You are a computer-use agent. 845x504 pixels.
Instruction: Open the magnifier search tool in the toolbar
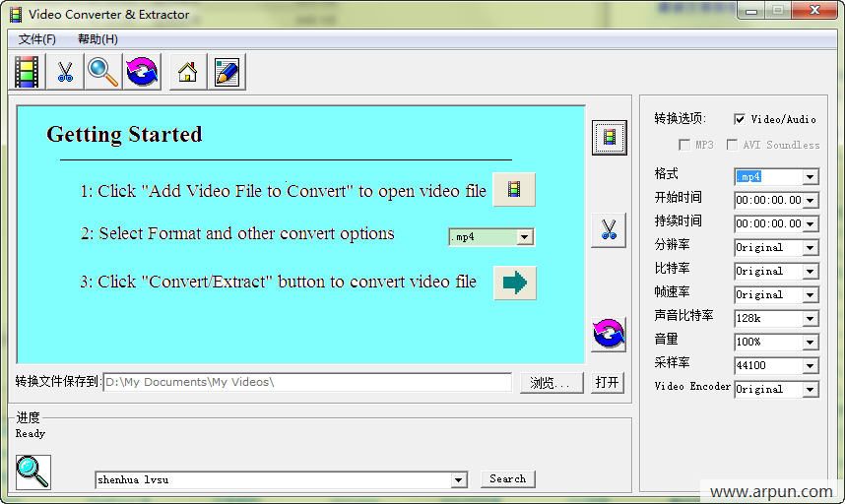coord(102,72)
